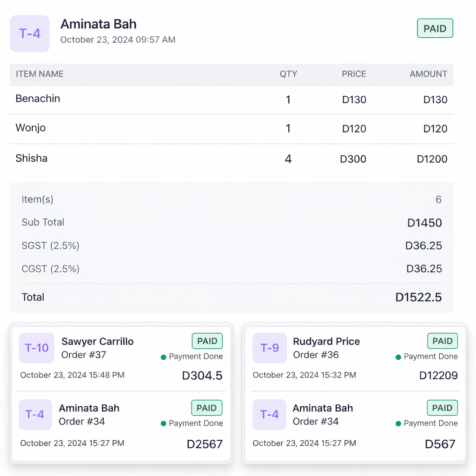Click the green payment status dot for Order #37

(x=163, y=357)
